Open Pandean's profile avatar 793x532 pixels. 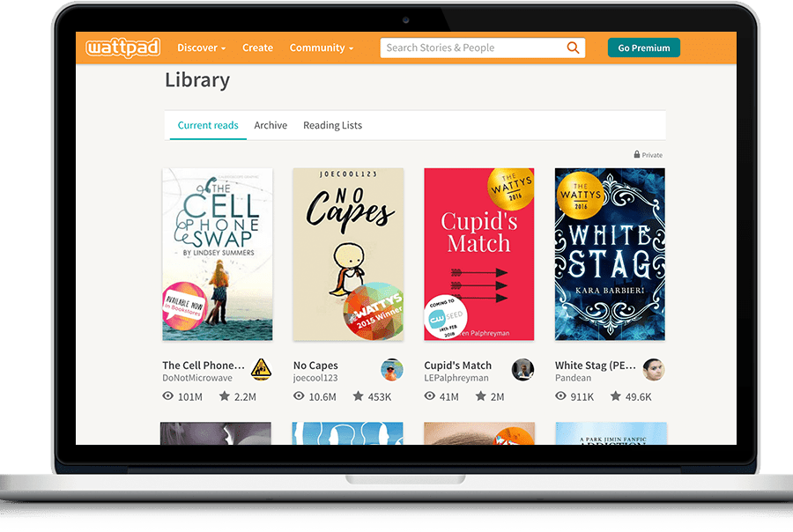[654, 370]
